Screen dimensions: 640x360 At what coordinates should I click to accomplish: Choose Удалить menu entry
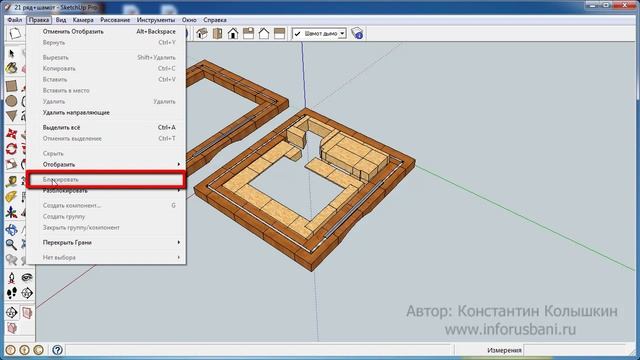coord(106,102)
